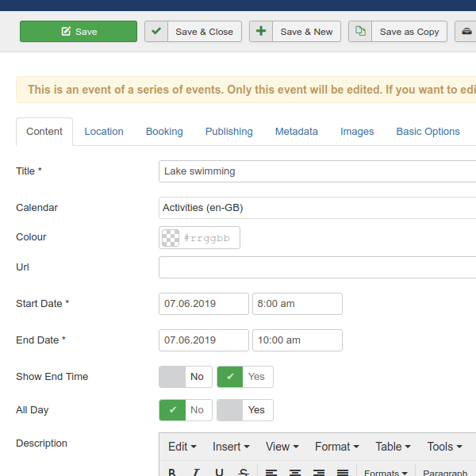Click the Start Date time field
Image resolution: width=476 pixels, height=476 pixels.
tap(297, 304)
